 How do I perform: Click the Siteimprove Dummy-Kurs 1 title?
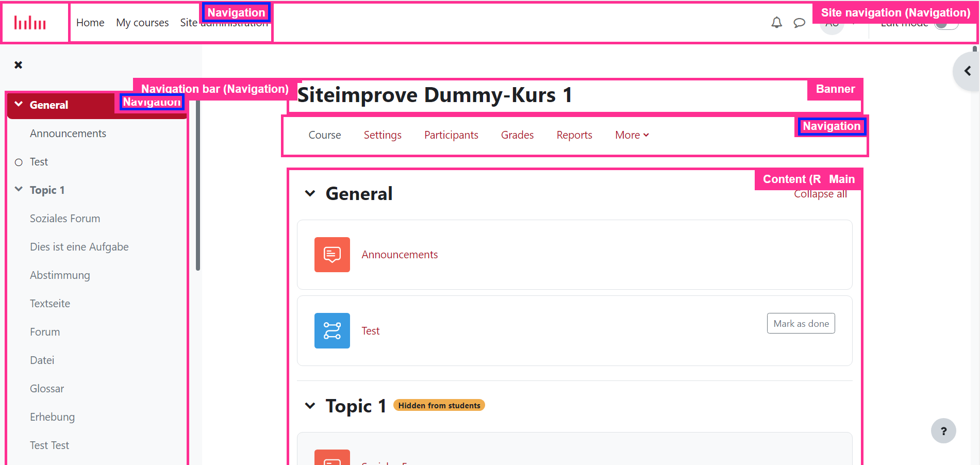[435, 95]
